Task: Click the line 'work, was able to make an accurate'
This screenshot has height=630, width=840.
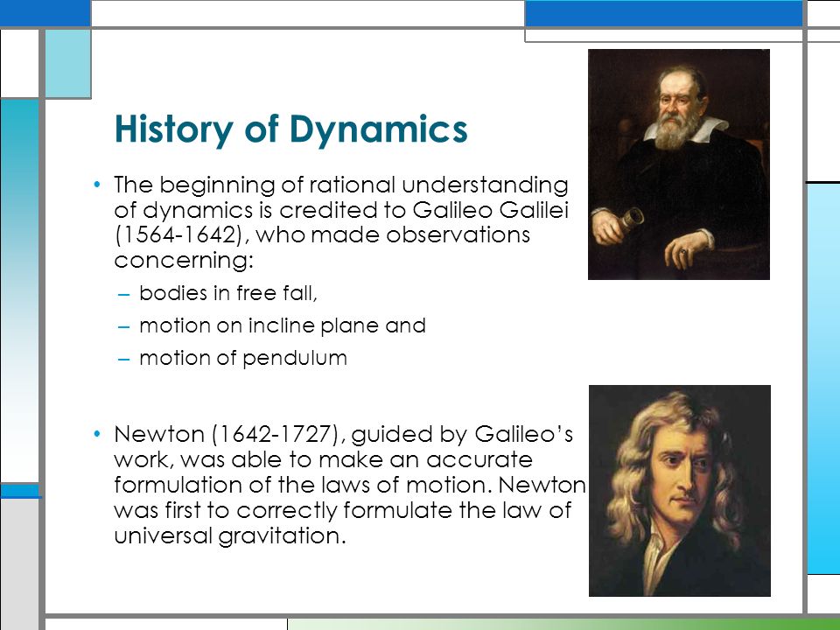Action: [324, 459]
